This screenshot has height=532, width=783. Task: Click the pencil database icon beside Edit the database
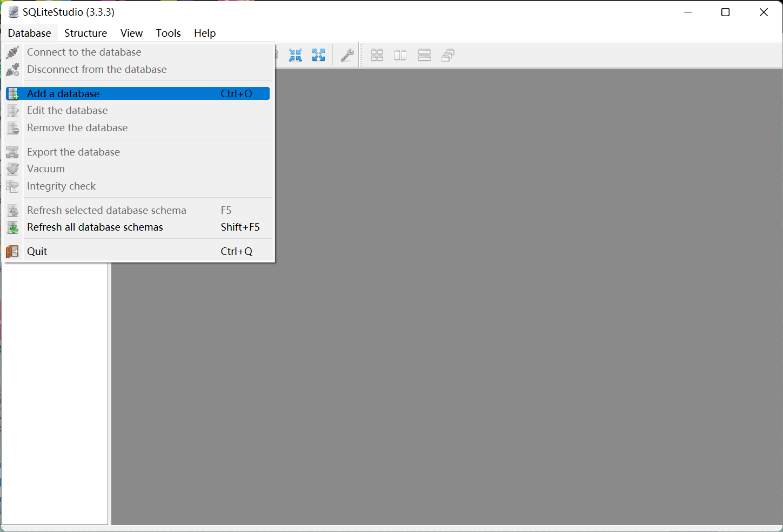click(x=13, y=111)
